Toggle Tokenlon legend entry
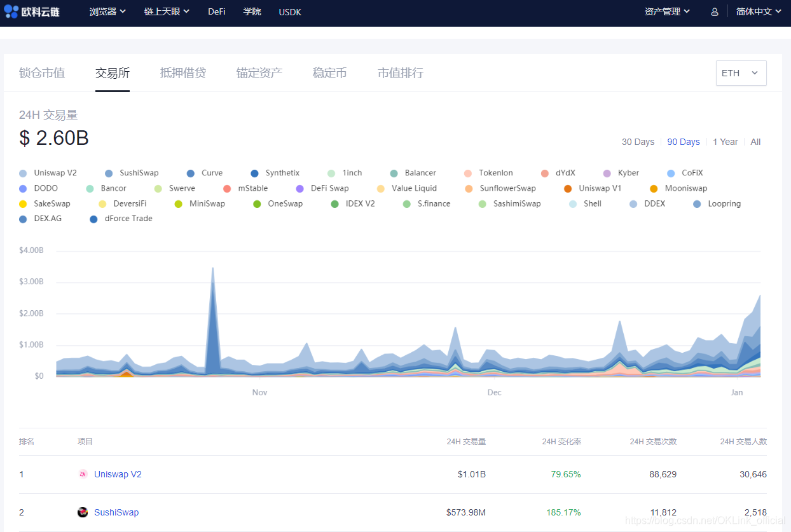 coord(488,173)
